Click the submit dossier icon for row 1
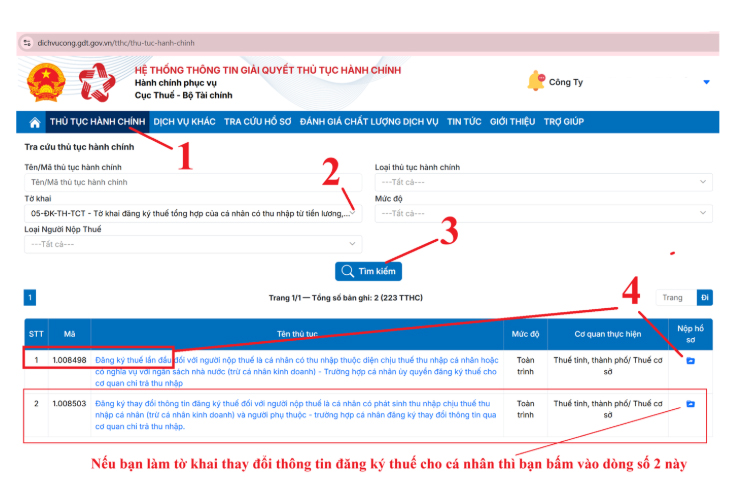 click(x=690, y=360)
